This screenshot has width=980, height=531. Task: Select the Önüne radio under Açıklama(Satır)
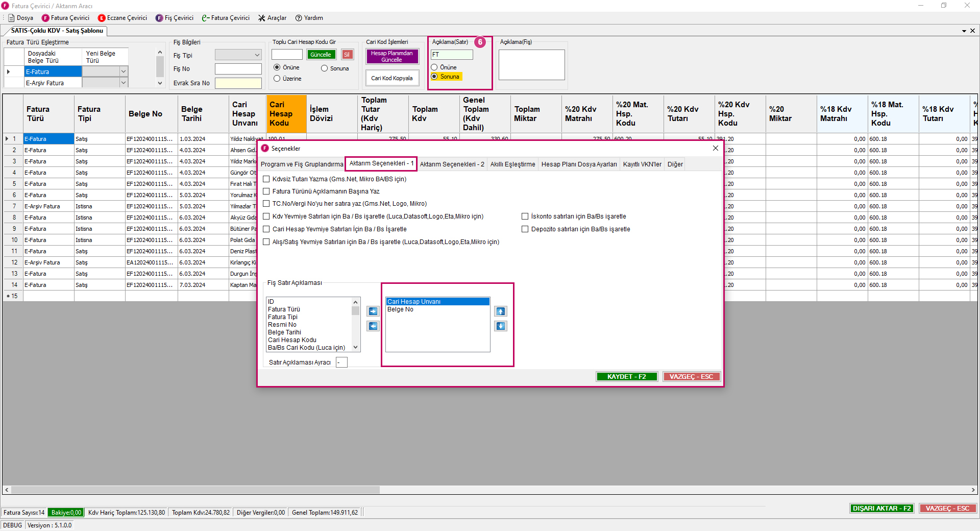point(434,67)
